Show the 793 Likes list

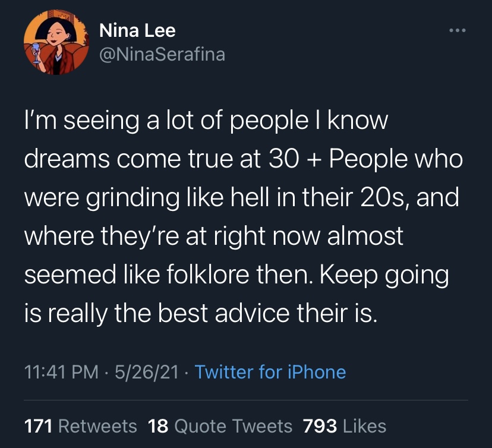pyautogui.click(x=345, y=426)
